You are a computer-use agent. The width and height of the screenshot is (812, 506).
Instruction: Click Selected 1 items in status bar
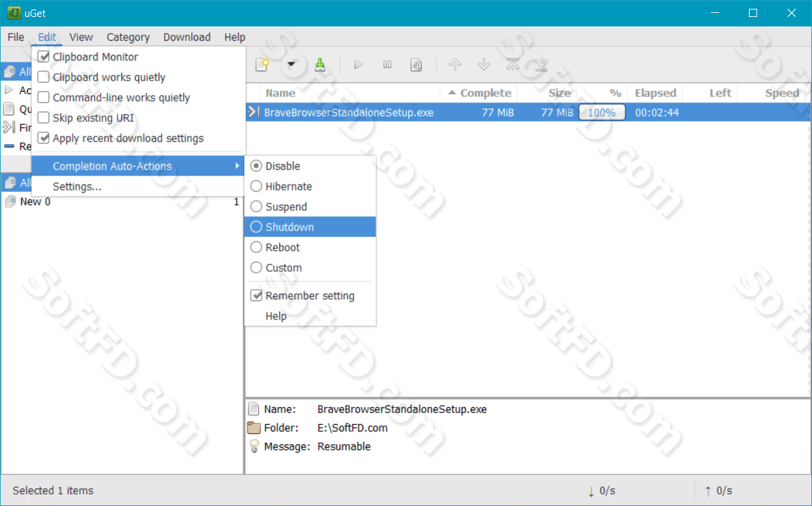pos(53,490)
